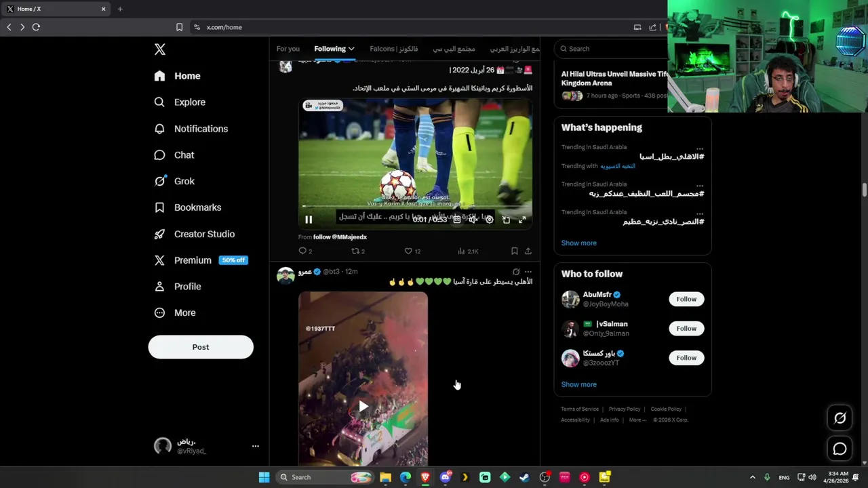Viewport: 868px width, 488px height.
Task: Click the bookmark icon beside address bar
Action: pos(179,27)
